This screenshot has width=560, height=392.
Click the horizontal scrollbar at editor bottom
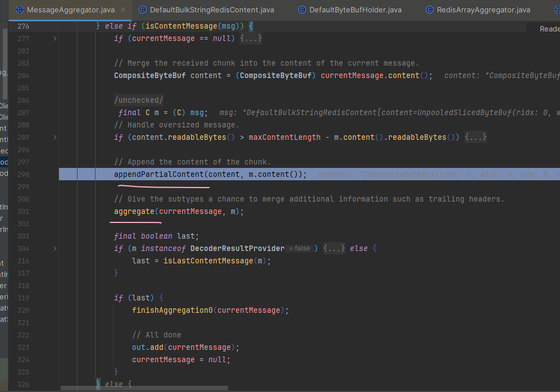click(144, 388)
